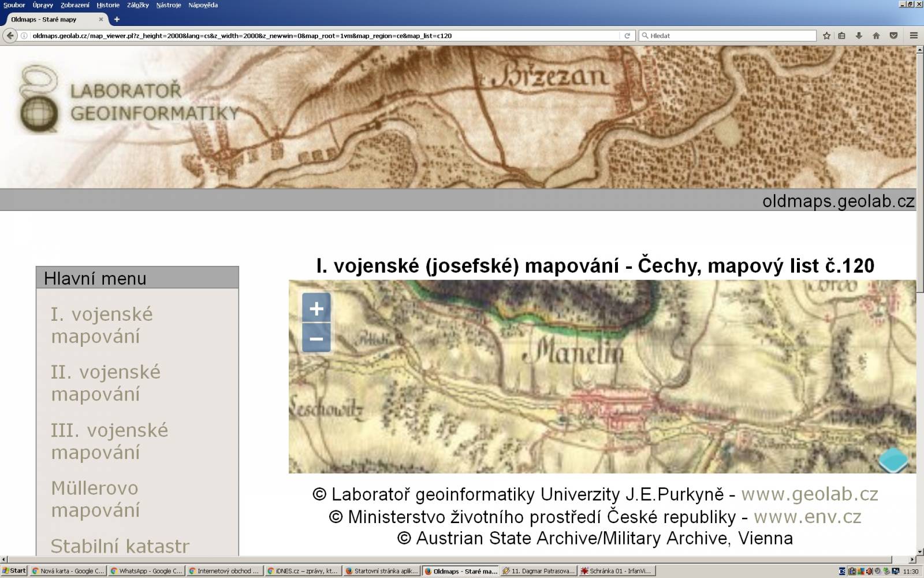Screen dimensions: 924x578
Task: Zoom out of the map with minus button
Action: 316,338
